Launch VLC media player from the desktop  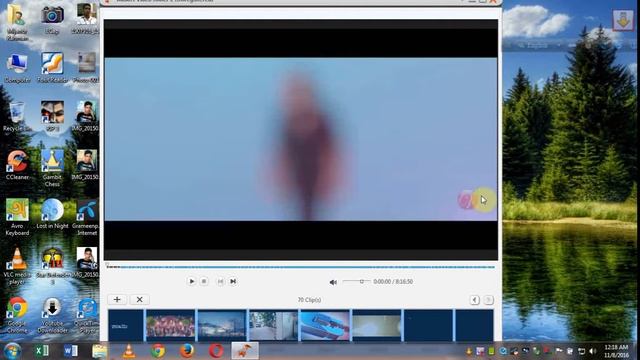tap(17, 265)
